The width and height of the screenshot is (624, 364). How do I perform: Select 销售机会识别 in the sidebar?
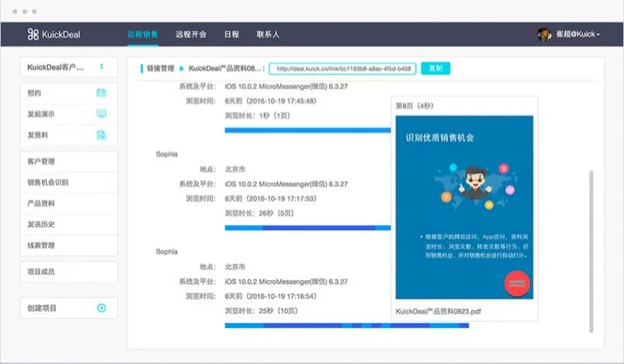coord(69,183)
